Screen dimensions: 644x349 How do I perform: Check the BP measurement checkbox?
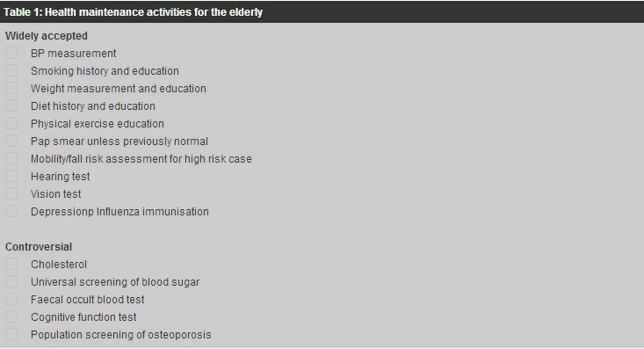[11, 53]
